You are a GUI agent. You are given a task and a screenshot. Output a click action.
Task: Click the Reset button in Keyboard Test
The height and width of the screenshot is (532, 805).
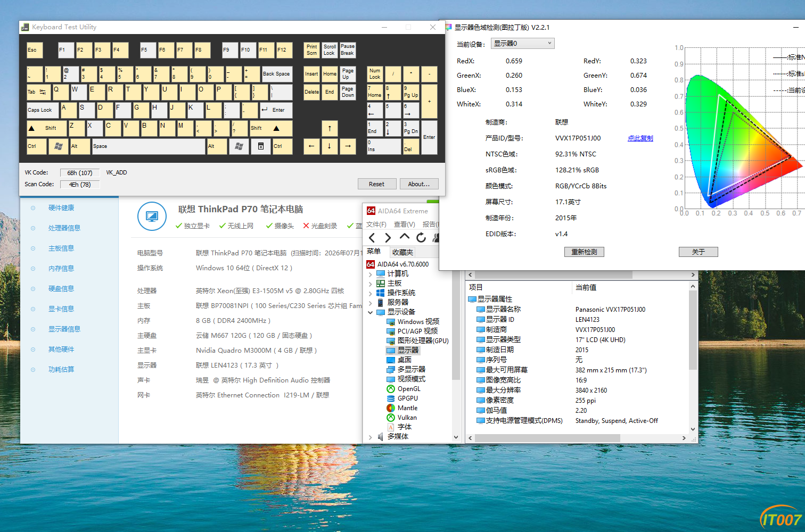376,184
